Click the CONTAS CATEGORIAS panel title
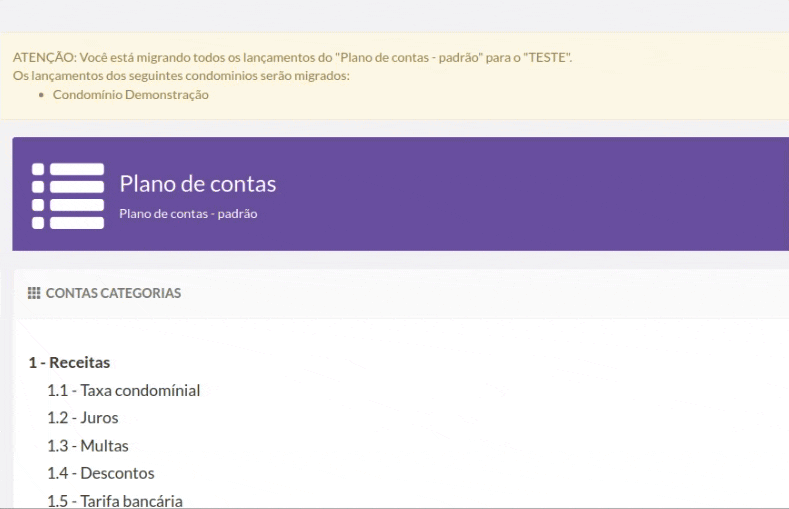Screen dimensions: 789x509 (x=113, y=293)
